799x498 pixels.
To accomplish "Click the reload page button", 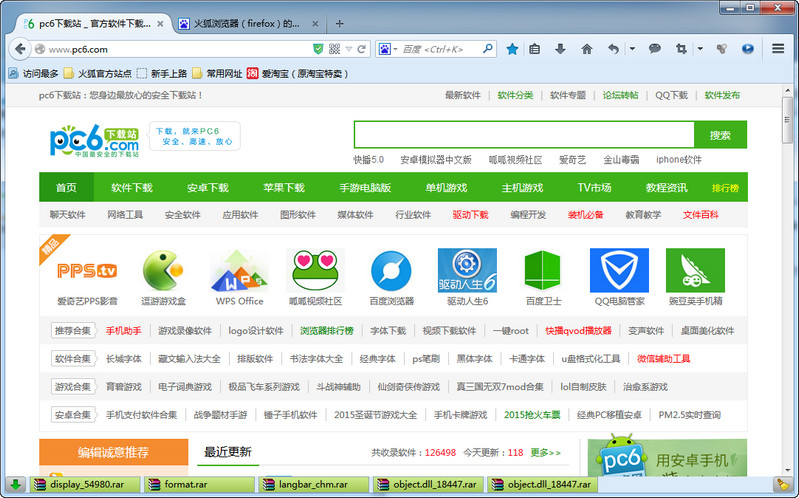I will 362,48.
